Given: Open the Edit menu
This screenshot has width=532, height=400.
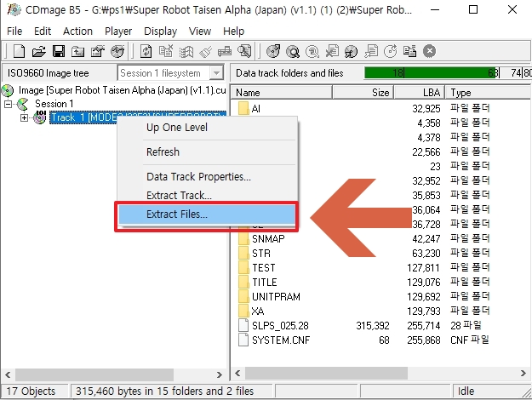Looking at the screenshot, I should click(43, 31).
